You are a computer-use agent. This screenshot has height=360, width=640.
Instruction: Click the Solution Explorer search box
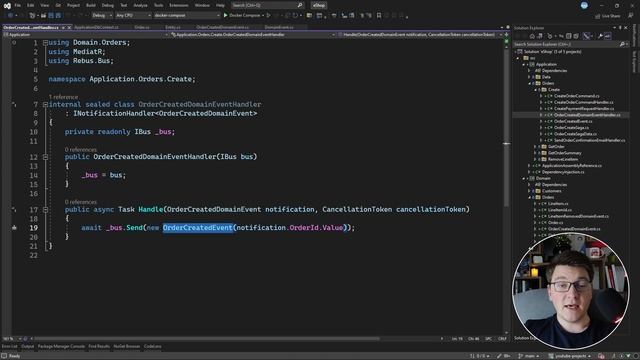tap(570, 44)
